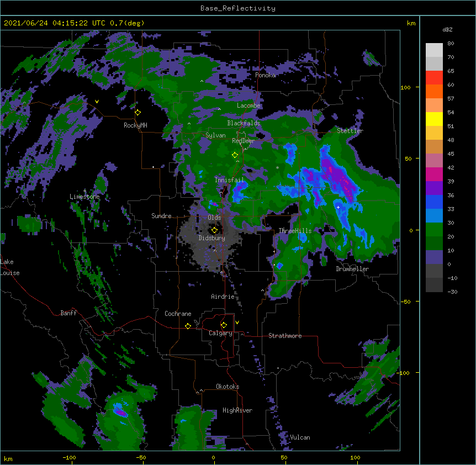This screenshot has width=476, height=465.
Task: Click the Innisfail label
Action: 229,180
